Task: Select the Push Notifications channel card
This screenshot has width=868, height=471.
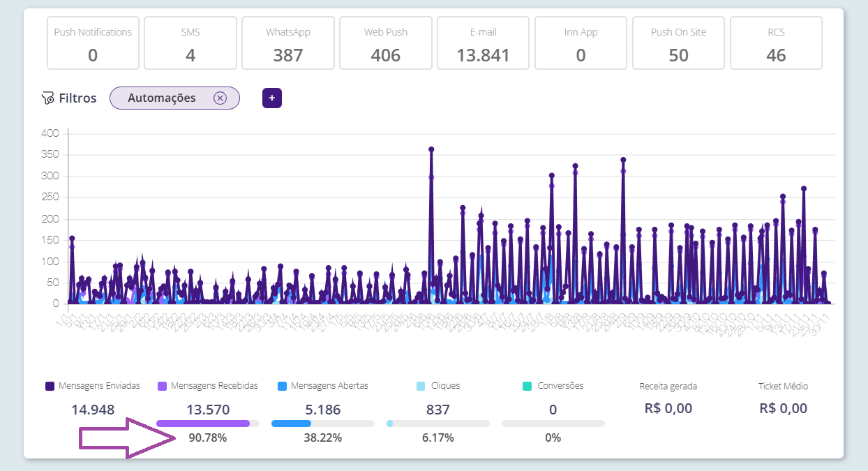Action: tap(93, 43)
